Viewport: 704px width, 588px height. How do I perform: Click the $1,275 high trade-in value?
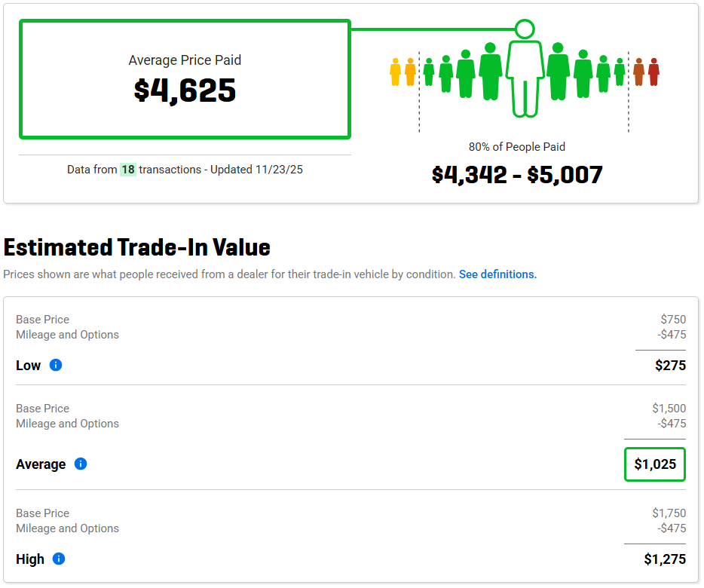pyautogui.click(x=665, y=559)
